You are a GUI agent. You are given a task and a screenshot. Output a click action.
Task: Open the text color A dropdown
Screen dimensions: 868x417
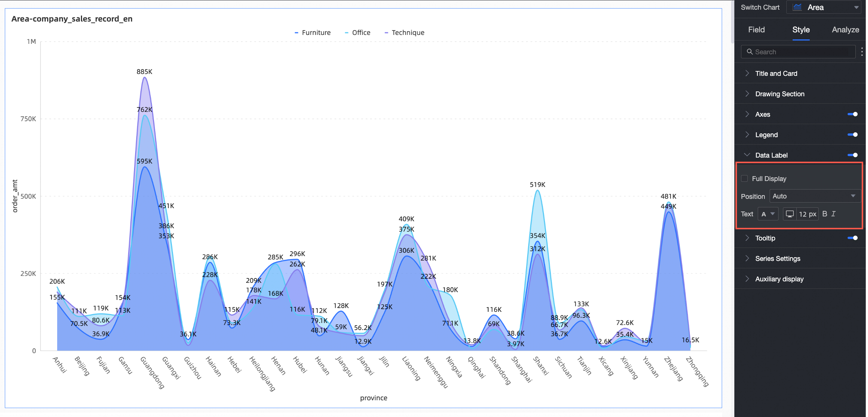click(x=768, y=214)
